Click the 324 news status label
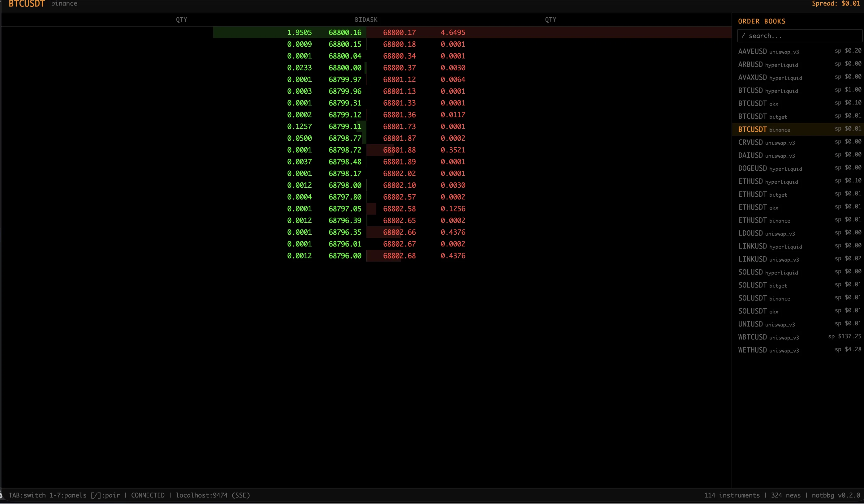 tap(785, 495)
